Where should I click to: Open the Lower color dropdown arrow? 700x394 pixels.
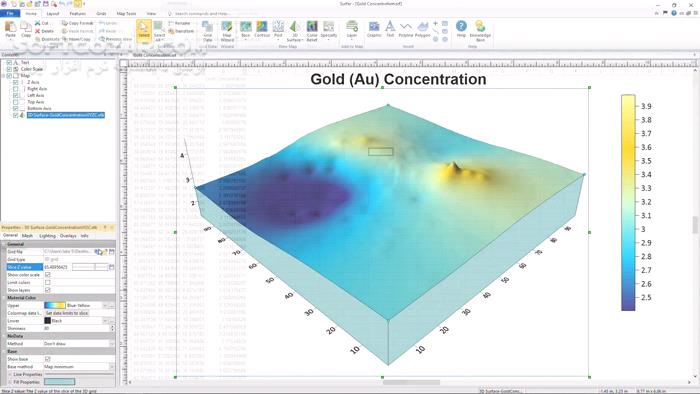coord(105,320)
